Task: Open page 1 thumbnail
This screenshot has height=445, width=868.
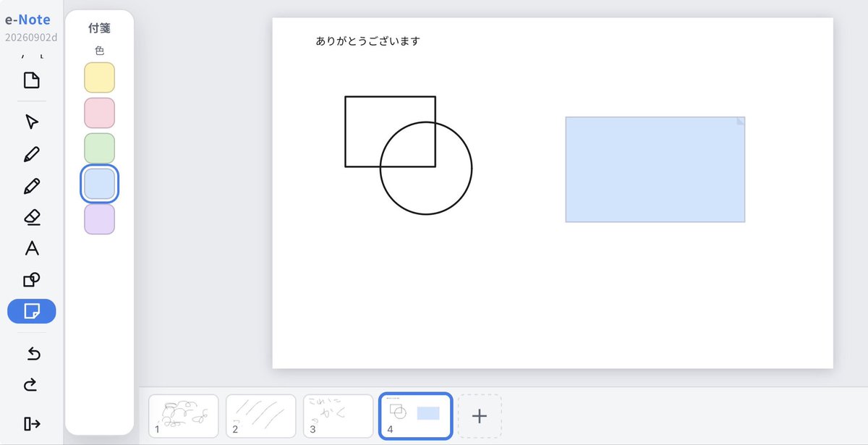Action: 183,416
